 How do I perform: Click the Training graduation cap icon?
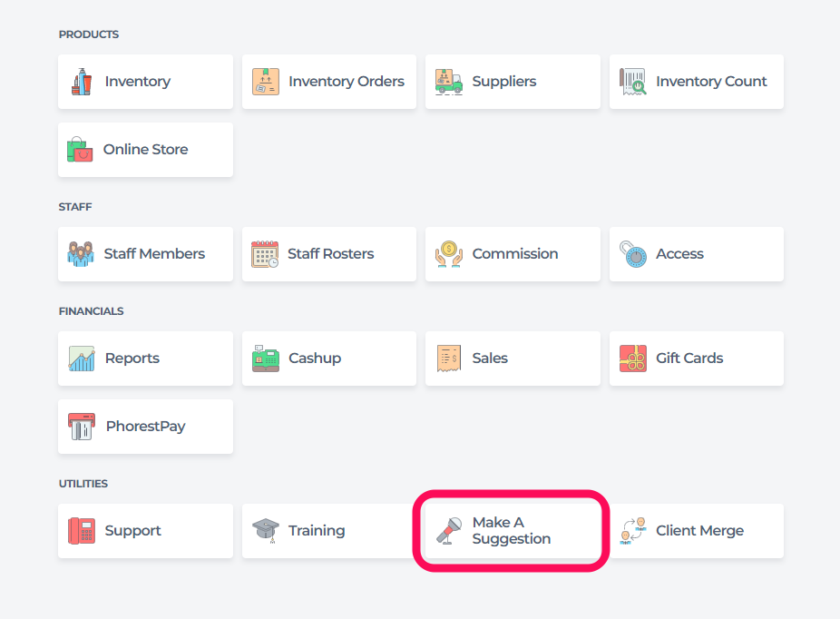[x=266, y=531]
